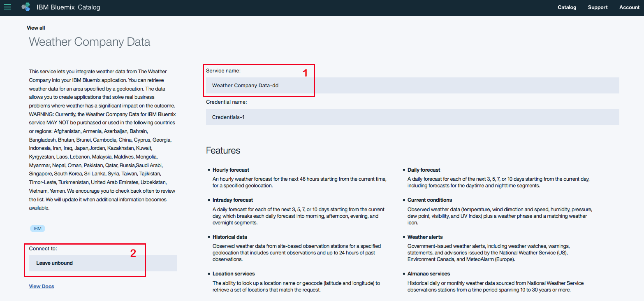The height and width of the screenshot is (301, 644).
Task: Click the Service name label
Action: pos(223,71)
